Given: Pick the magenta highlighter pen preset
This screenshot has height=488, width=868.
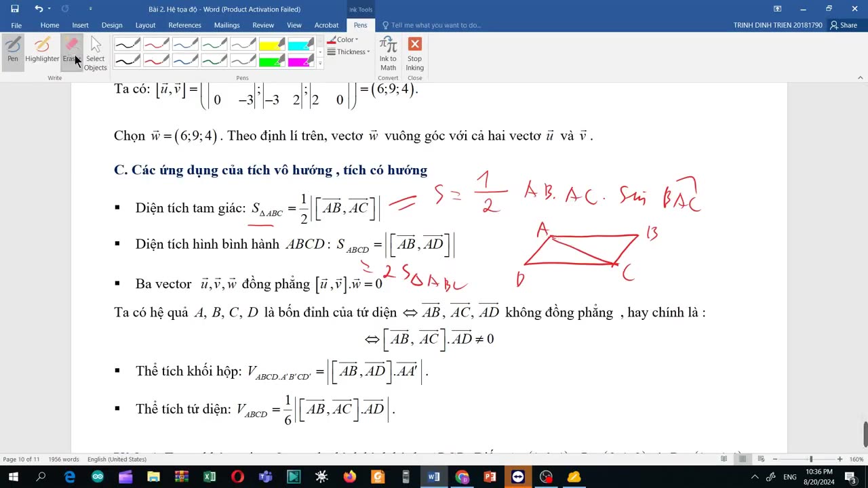Looking at the screenshot, I should (x=300, y=61).
